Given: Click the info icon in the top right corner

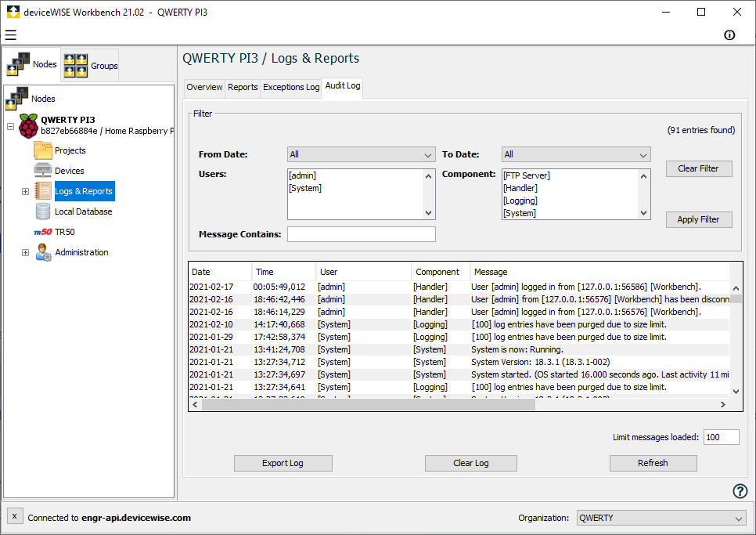Looking at the screenshot, I should (x=729, y=34).
